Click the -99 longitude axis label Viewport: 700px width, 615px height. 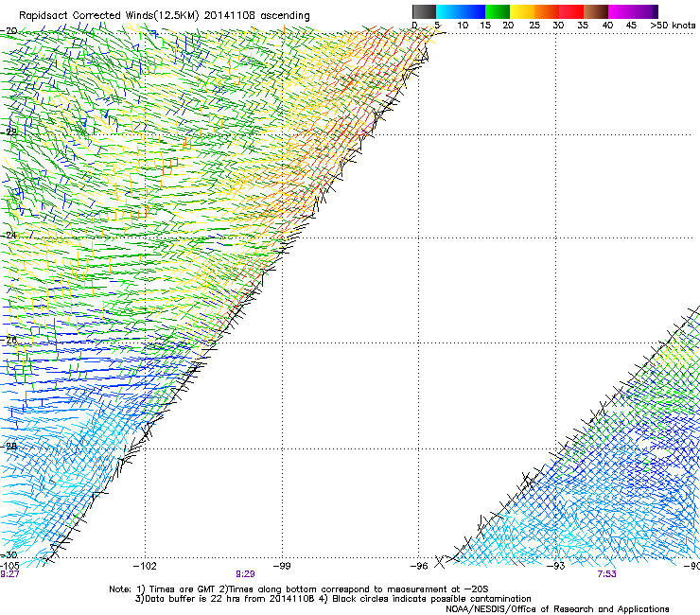(282, 567)
